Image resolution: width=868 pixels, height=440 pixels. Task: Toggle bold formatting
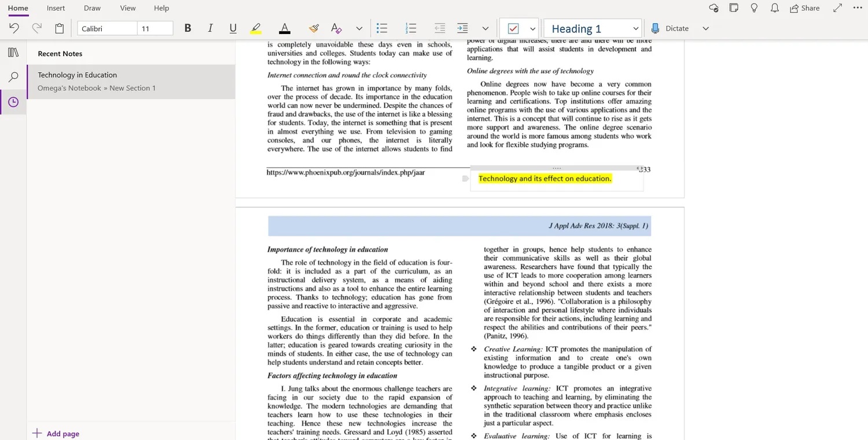tap(187, 28)
